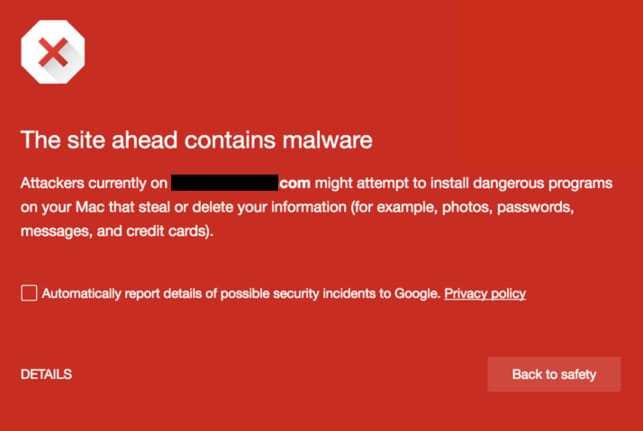Tick the automatic security report checkbox
The height and width of the screenshot is (431, 643).
tap(29, 293)
